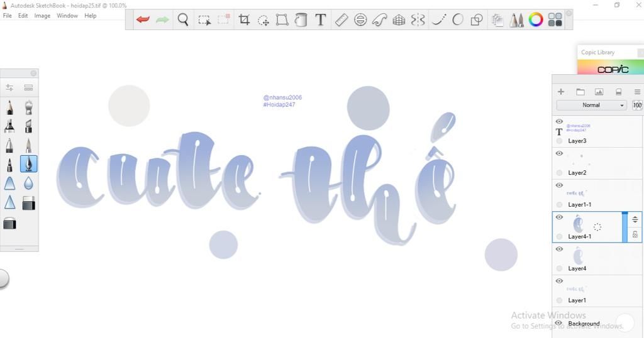
Task: Hide Layer3 using its eye icon
Action: [x=559, y=121]
